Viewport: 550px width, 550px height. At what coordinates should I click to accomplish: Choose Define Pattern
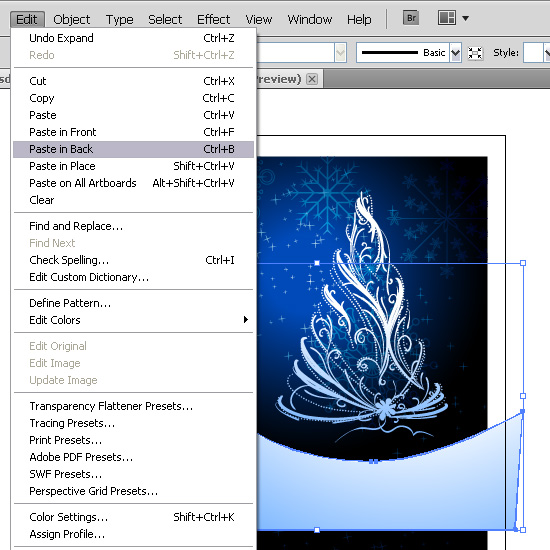[133, 303]
